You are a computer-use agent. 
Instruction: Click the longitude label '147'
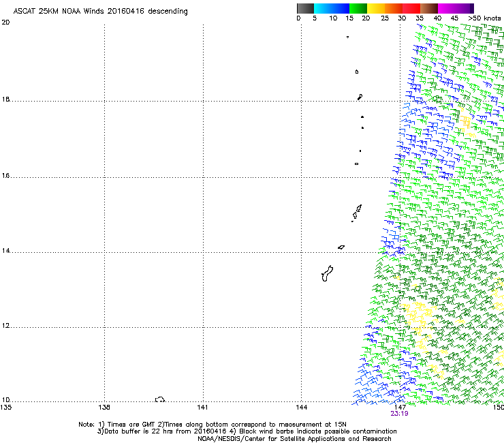click(x=400, y=408)
